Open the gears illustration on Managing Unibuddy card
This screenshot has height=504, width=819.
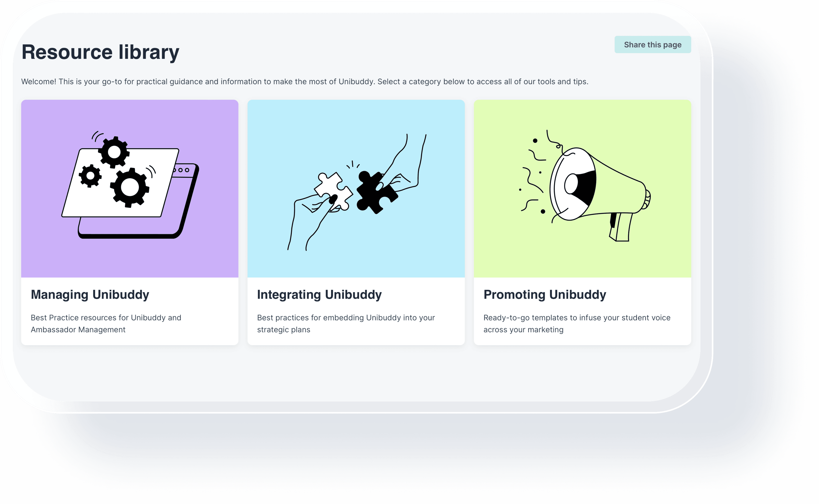pos(130,189)
